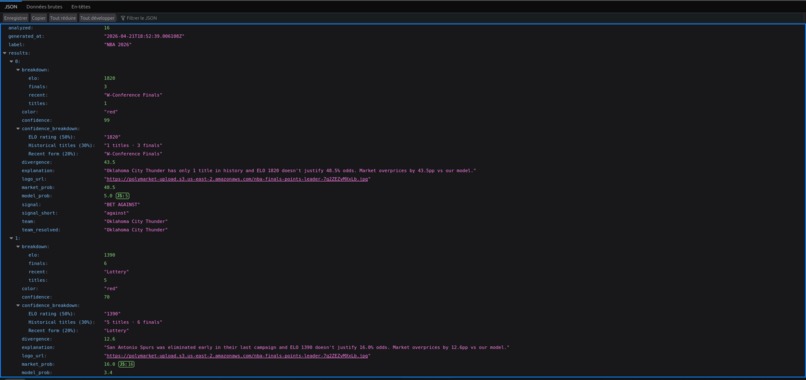The width and height of the screenshot is (806, 380).
Task: Click the titles value 5 in result 1
Action: 105,280
